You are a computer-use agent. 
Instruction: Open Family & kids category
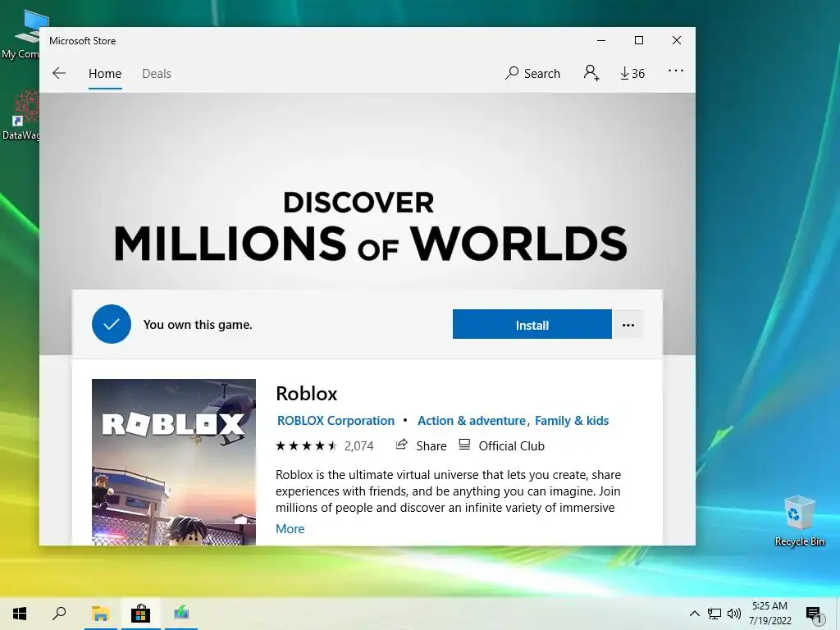point(572,421)
